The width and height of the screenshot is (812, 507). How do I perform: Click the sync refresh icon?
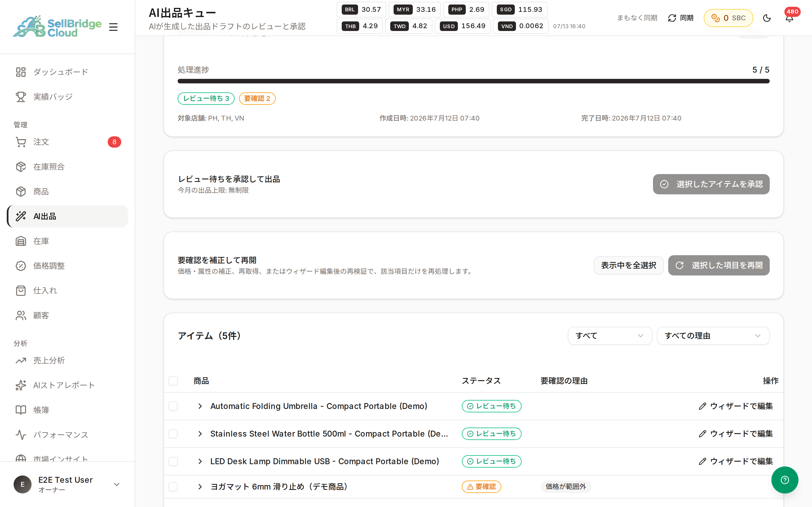672,18
